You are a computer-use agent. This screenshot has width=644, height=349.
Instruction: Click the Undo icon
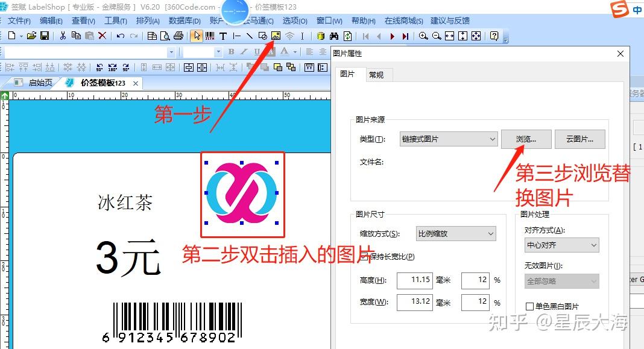(x=120, y=36)
